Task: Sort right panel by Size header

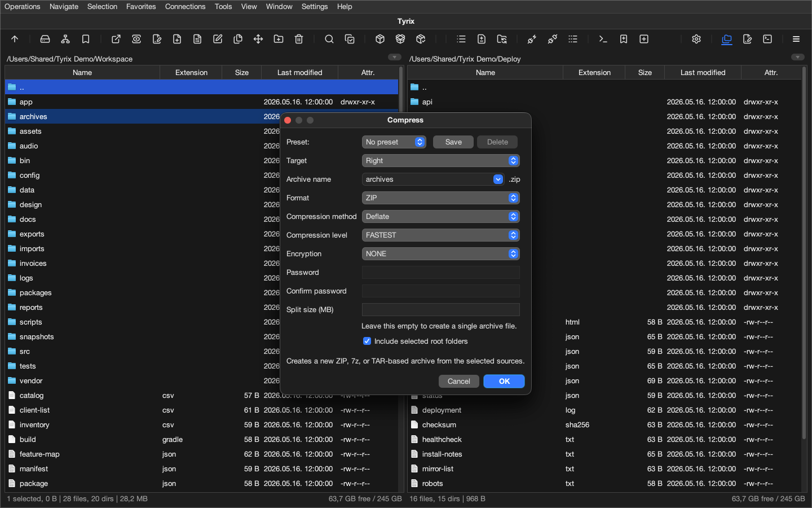Action: pos(645,72)
